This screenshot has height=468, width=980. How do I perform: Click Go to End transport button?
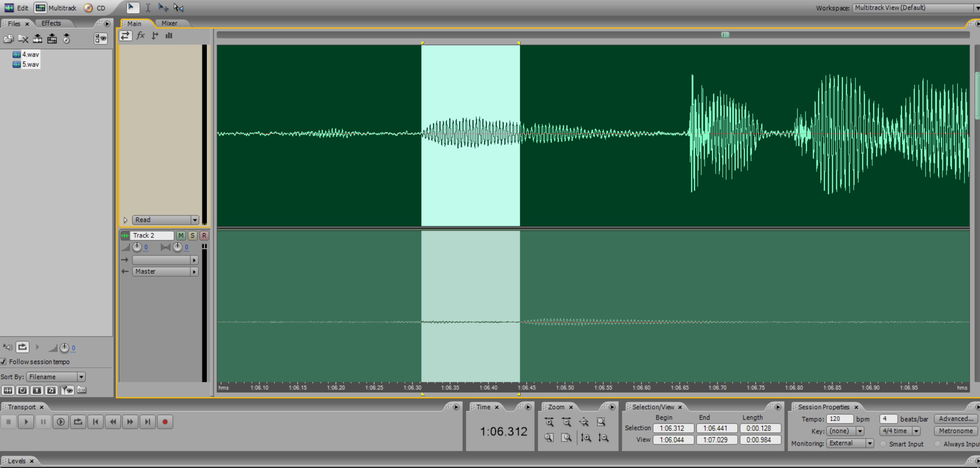click(148, 422)
